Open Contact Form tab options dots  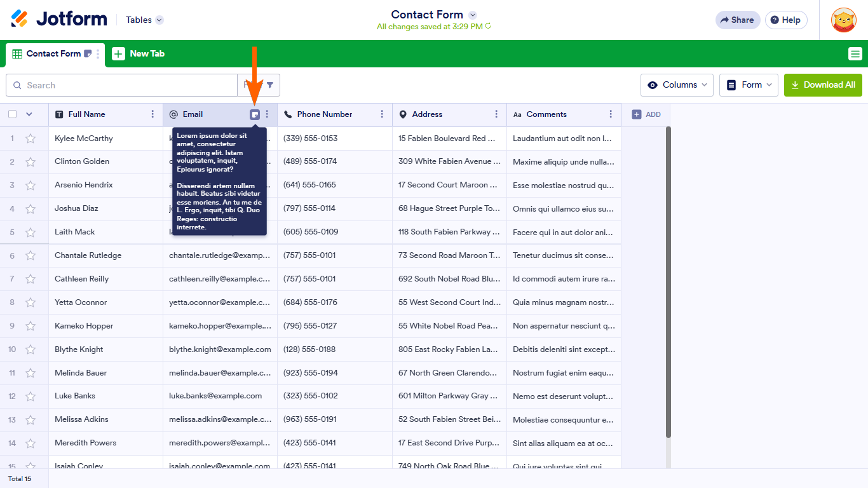[98, 54]
